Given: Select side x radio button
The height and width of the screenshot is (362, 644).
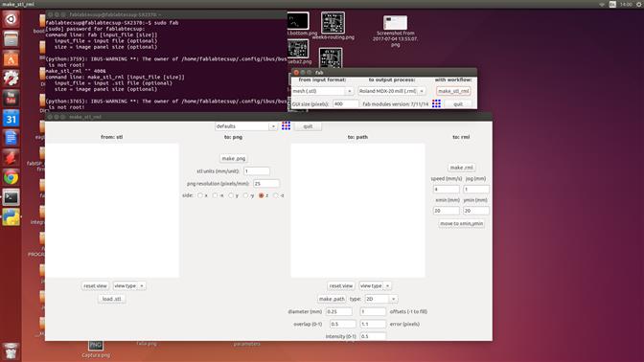Looking at the screenshot, I should pyautogui.click(x=200, y=195).
